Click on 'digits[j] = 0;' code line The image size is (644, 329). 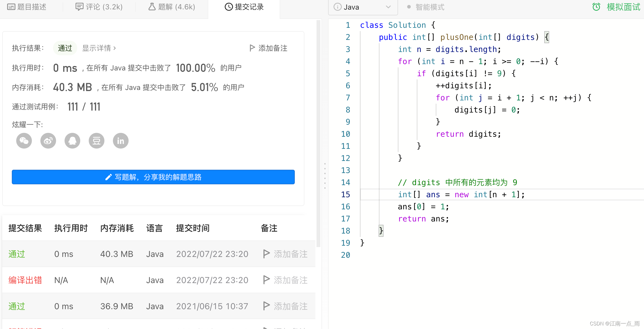487,110
